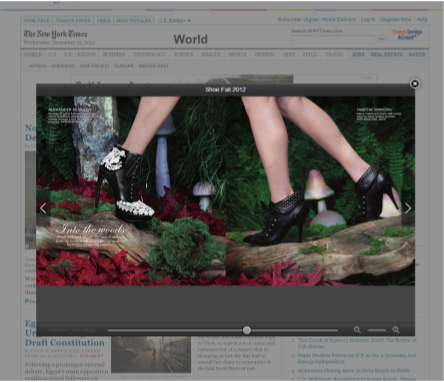This screenshot has height=382, width=444.
Task: Open TODAY'S PAPER link
Action: point(73,21)
